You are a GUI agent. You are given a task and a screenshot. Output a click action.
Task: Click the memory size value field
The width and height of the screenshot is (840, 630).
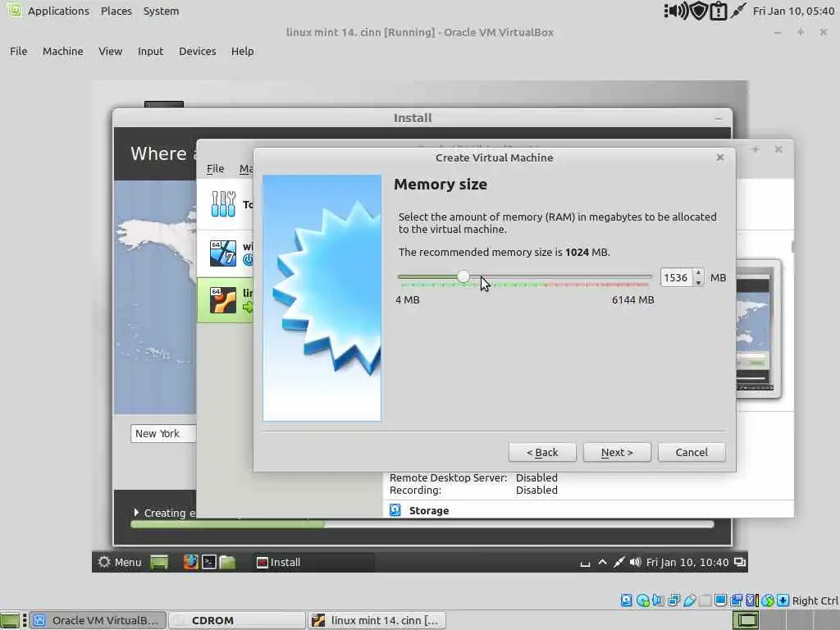pos(677,277)
